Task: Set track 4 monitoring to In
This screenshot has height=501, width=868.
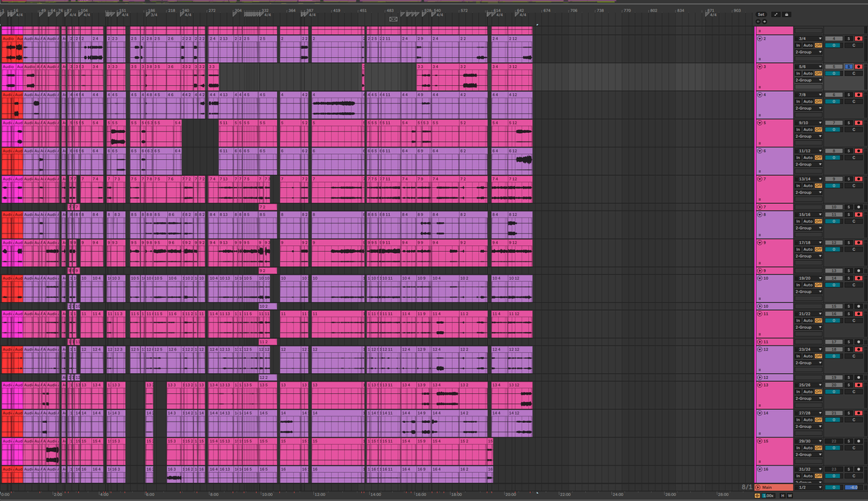Action: coord(799,102)
